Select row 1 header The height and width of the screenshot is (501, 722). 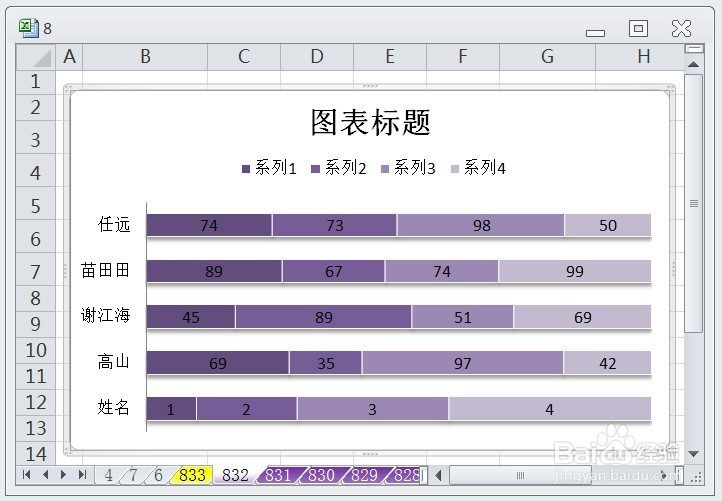point(35,82)
